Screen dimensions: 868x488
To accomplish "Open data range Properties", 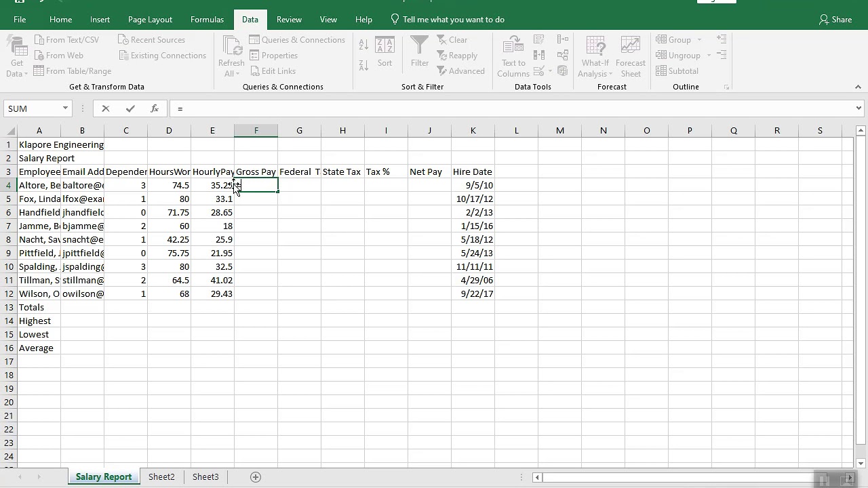I will [273, 56].
